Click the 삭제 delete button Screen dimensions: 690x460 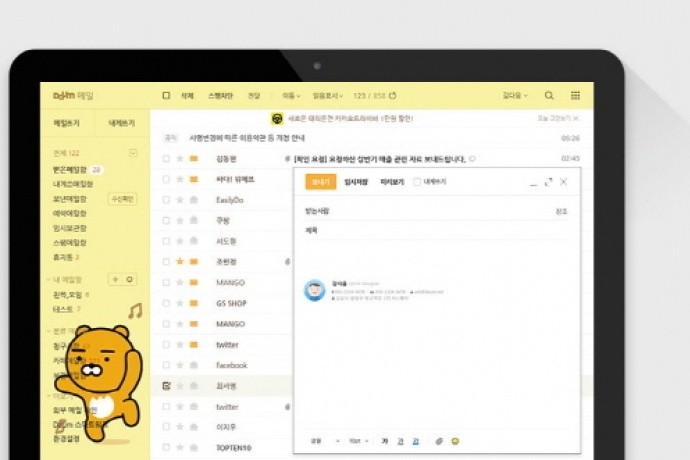pos(187,96)
